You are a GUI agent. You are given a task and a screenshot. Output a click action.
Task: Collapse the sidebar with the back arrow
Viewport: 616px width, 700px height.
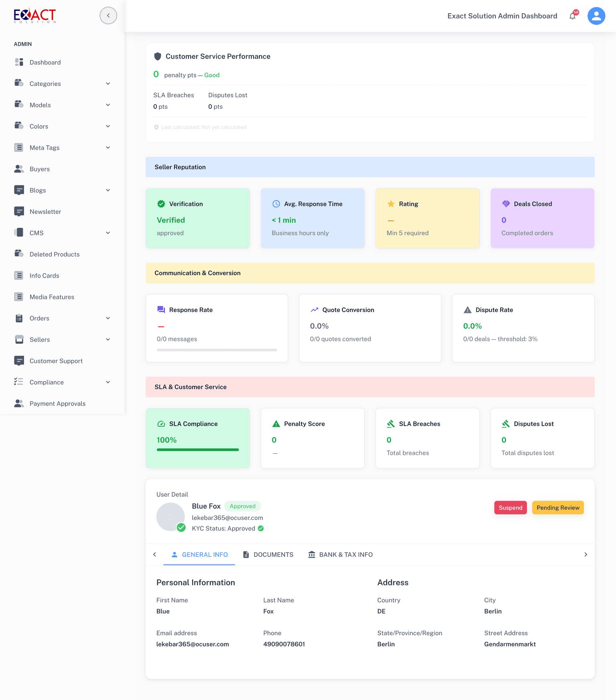click(108, 16)
